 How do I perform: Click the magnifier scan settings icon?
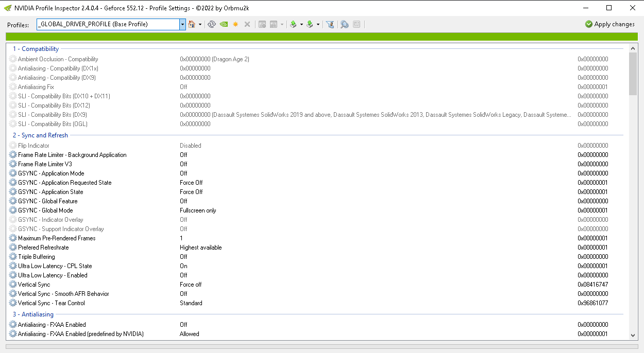(345, 24)
